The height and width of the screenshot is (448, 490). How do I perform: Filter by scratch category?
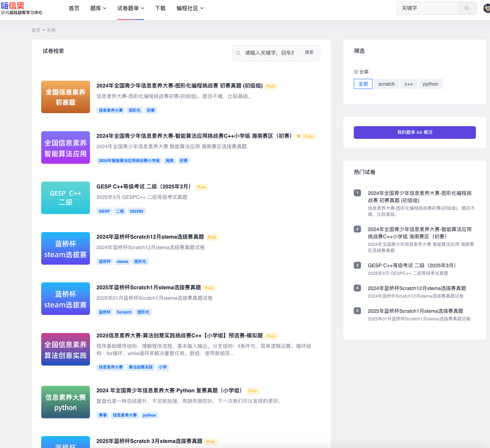(386, 84)
